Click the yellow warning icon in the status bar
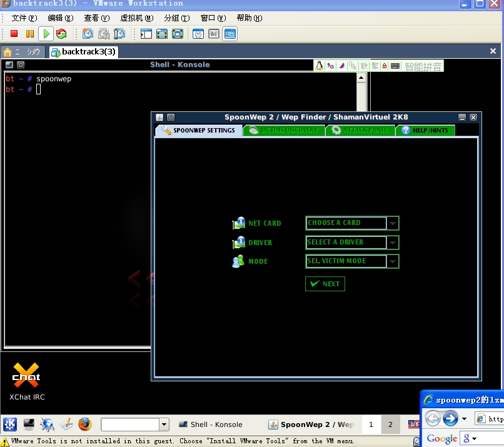This screenshot has width=504, height=447. point(5,441)
